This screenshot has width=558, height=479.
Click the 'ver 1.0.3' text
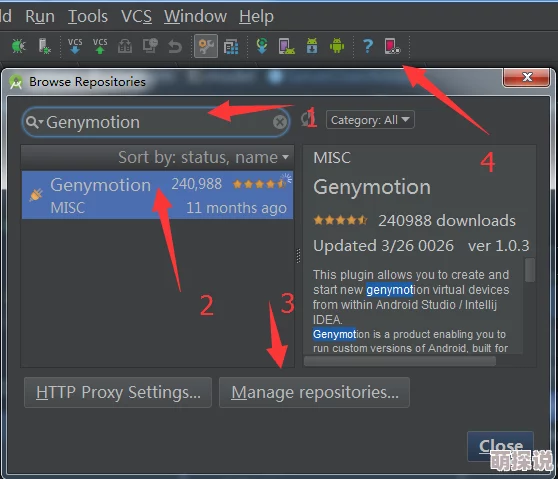499,246
